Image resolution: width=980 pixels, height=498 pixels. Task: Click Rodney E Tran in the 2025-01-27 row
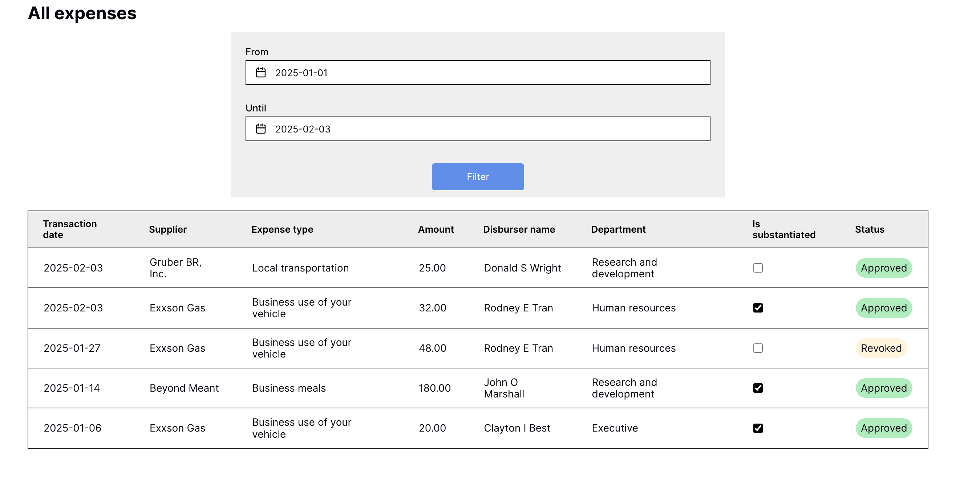click(518, 348)
